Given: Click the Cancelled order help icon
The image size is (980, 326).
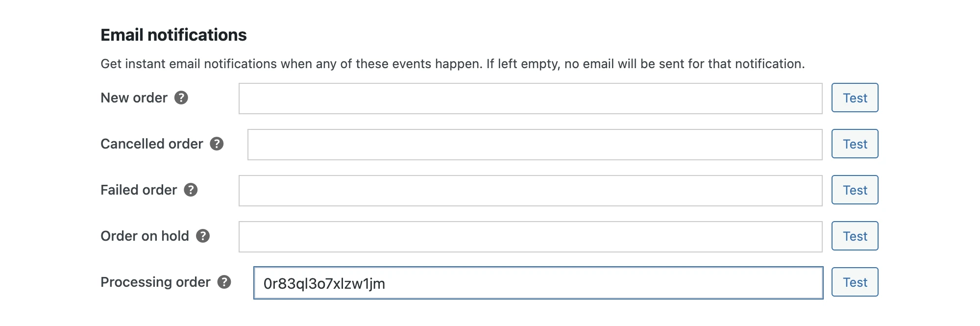Looking at the screenshot, I should pyautogui.click(x=217, y=144).
